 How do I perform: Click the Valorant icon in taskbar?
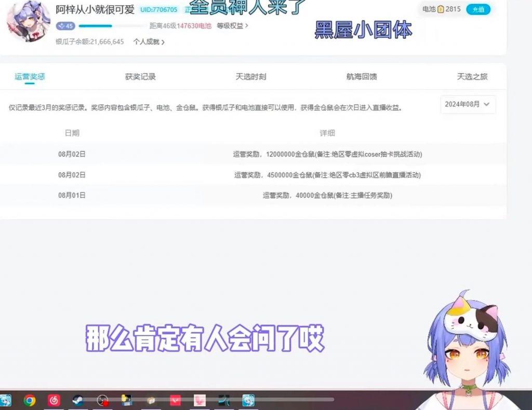(176, 400)
